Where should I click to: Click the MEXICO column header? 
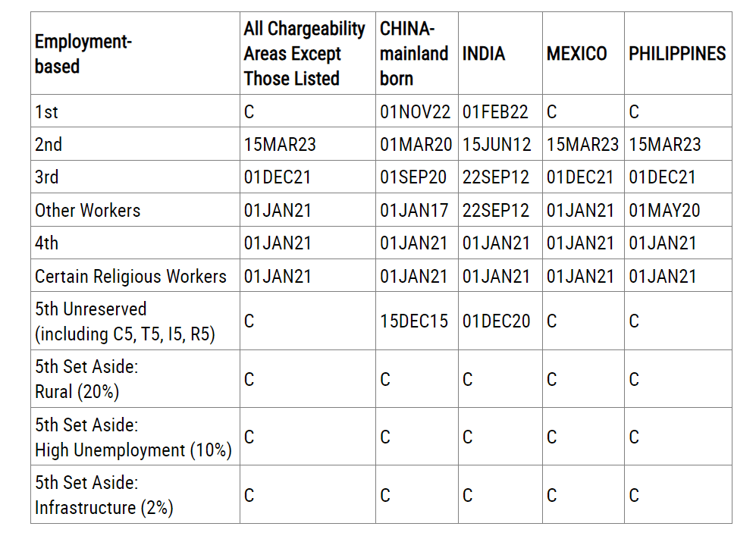tap(576, 54)
